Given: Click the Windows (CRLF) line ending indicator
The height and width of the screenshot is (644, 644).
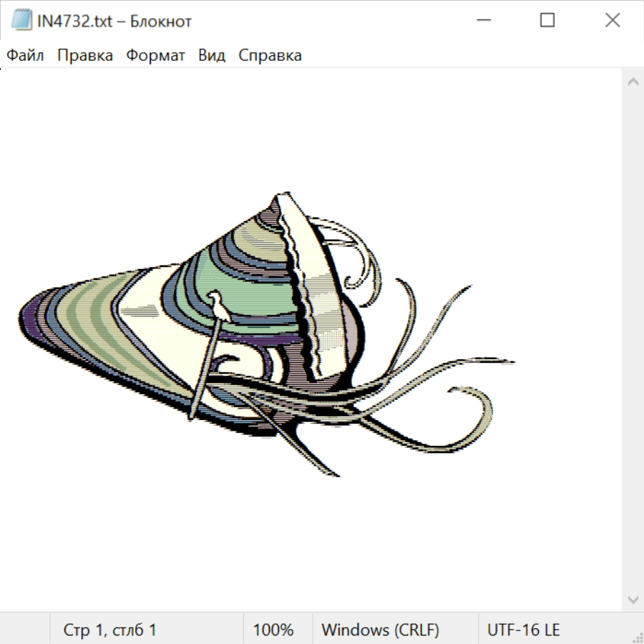Looking at the screenshot, I should pyautogui.click(x=380, y=630).
